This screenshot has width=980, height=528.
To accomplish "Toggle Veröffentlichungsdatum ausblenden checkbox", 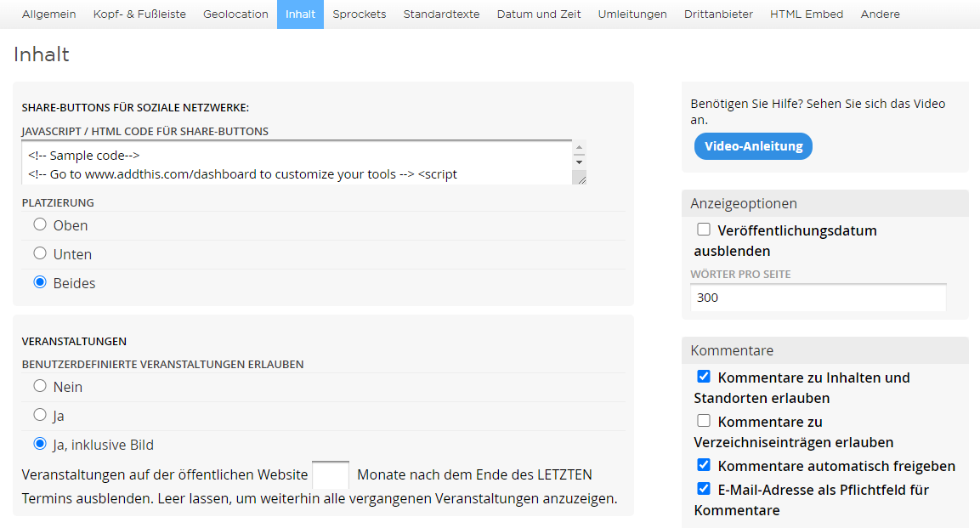I will click(704, 230).
